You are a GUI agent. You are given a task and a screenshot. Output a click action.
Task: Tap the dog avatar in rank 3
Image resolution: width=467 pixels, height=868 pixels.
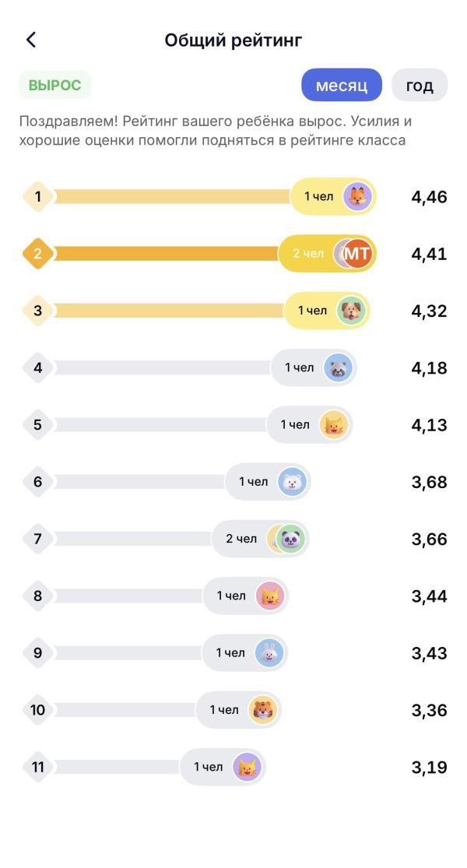(351, 311)
